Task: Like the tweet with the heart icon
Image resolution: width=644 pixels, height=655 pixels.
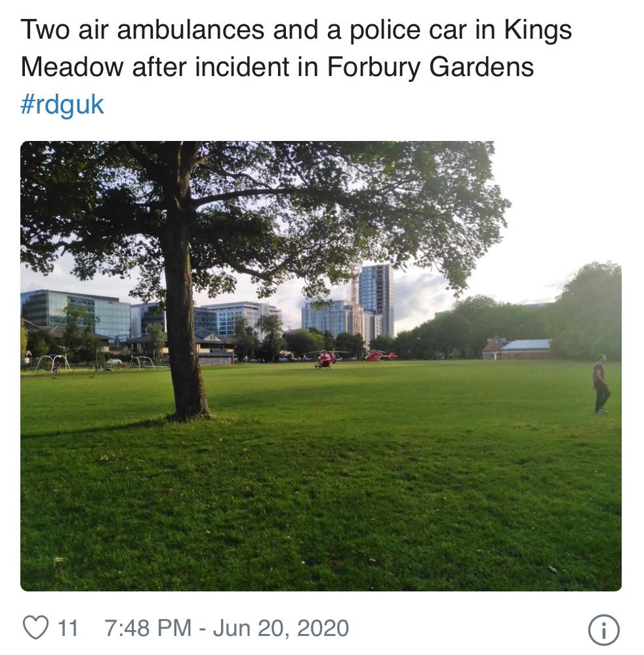Action: click(36, 628)
